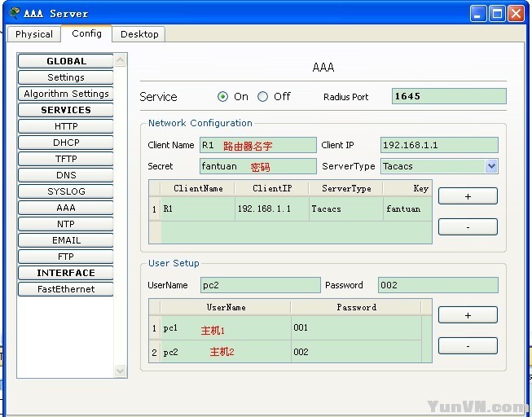Select password 001 cell
Image resolution: width=532 pixels, height=417 pixels.
click(356, 327)
